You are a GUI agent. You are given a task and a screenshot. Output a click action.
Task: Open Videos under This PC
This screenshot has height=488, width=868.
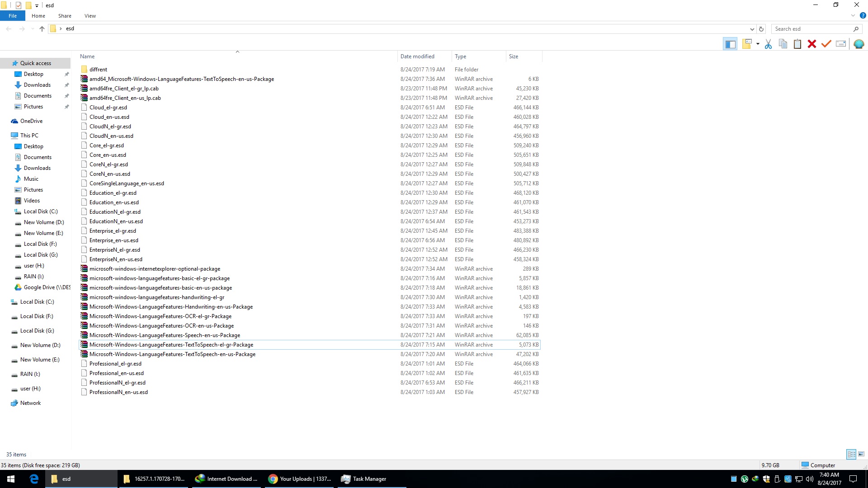pyautogui.click(x=32, y=201)
